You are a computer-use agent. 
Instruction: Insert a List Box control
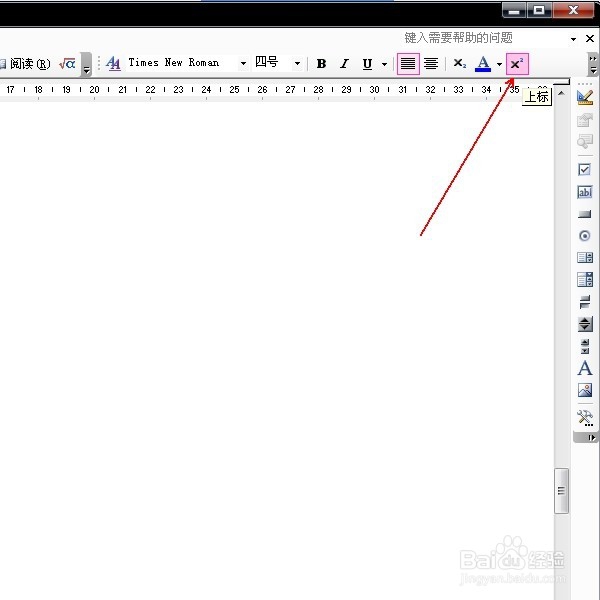585,258
